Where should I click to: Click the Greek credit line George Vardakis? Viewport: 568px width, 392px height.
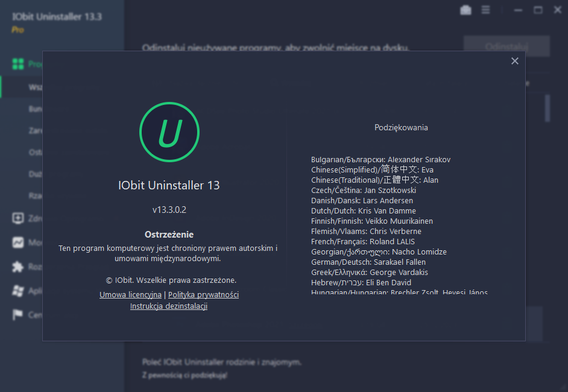(x=369, y=273)
